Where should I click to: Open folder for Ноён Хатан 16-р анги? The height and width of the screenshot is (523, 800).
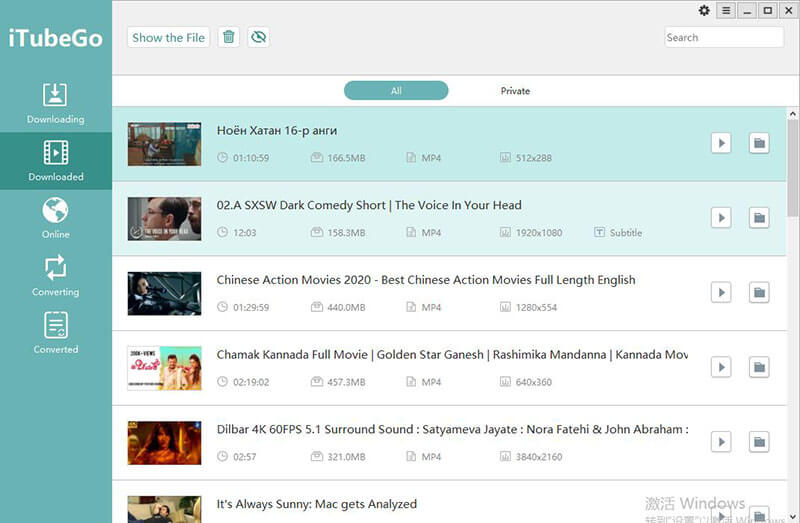tap(759, 143)
